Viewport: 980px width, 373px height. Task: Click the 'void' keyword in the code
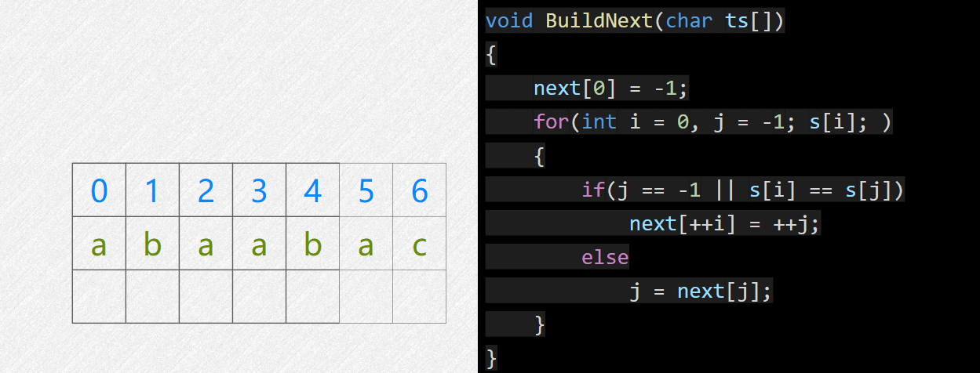509,20
